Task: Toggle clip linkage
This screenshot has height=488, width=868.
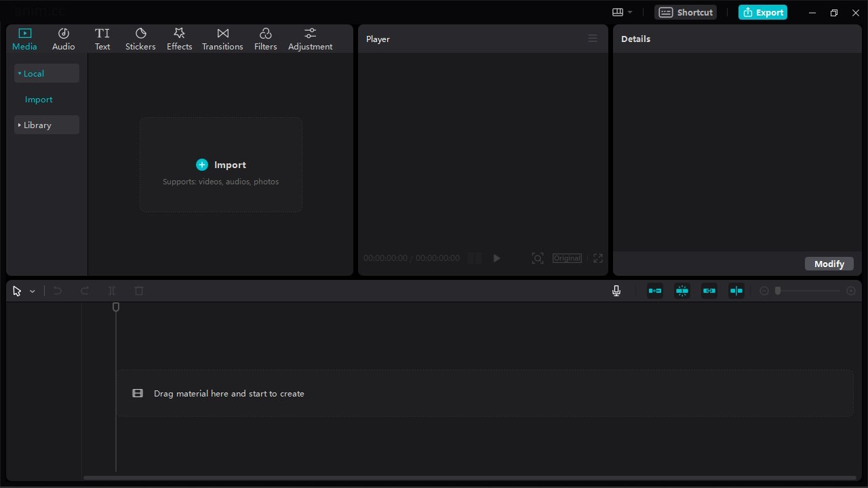Action: click(x=709, y=291)
